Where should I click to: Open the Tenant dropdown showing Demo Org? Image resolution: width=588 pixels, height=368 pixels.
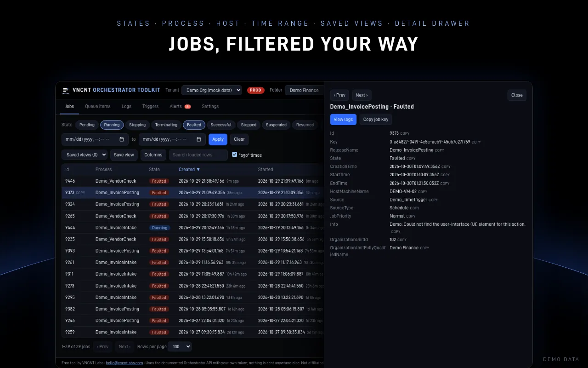212,90
